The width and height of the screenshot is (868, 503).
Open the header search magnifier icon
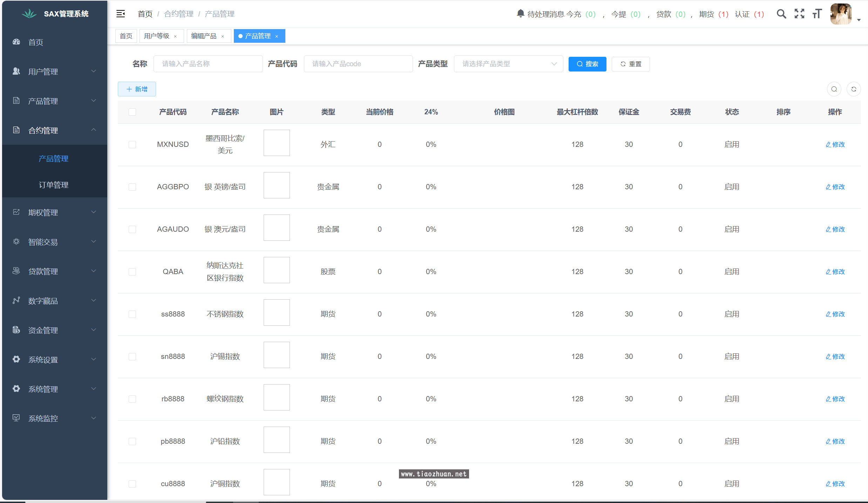(781, 14)
